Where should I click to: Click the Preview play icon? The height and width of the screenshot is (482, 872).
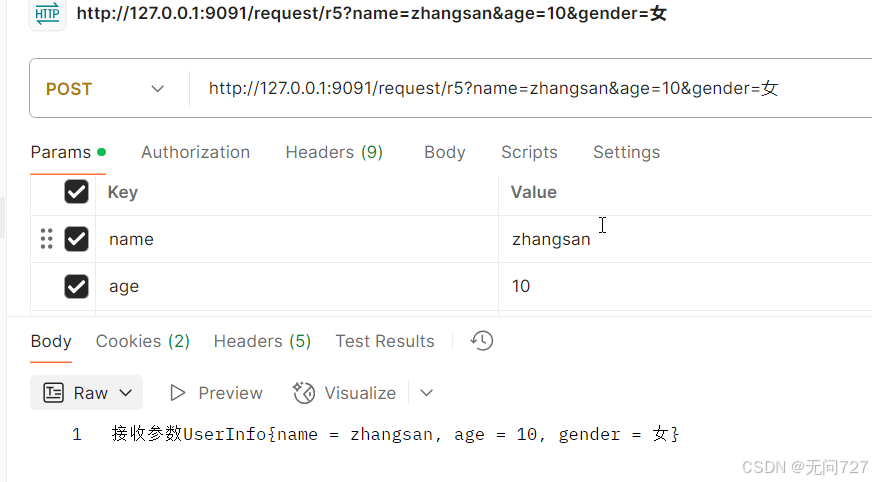pyautogui.click(x=177, y=393)
